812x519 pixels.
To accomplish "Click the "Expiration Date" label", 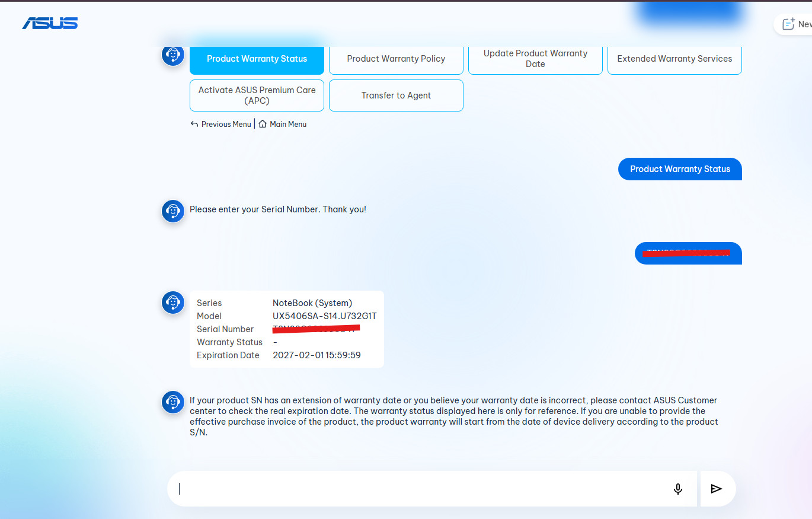I will 228,355.
